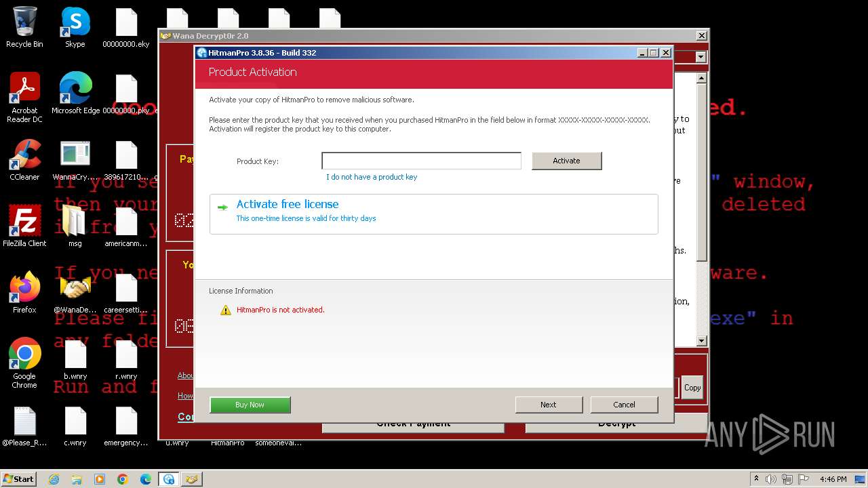This screenshot has width=868, height=488.
Task: Click scrollbar down arrow in Wana Decrypt0r text
Action: click(x=702, y=341)
